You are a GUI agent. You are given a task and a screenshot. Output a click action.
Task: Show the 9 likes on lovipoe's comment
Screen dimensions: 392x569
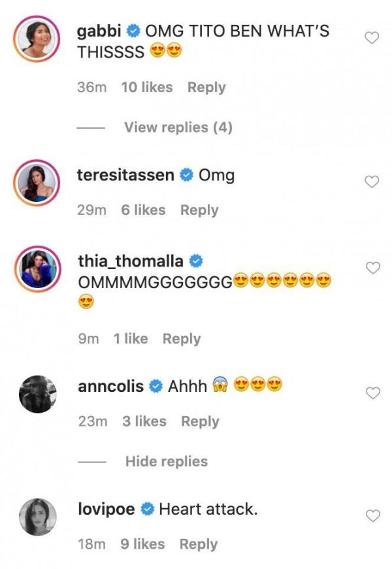coord(142,544)
